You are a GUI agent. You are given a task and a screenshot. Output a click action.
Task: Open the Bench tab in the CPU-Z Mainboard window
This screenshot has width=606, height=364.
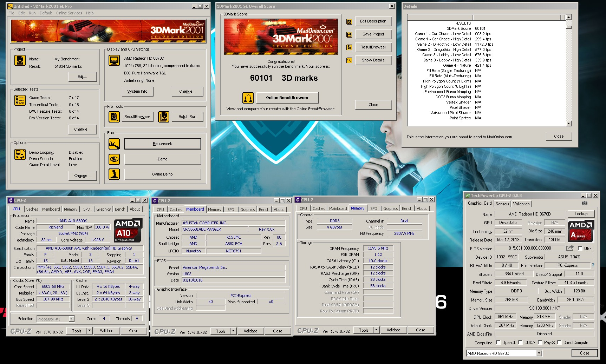264,210
